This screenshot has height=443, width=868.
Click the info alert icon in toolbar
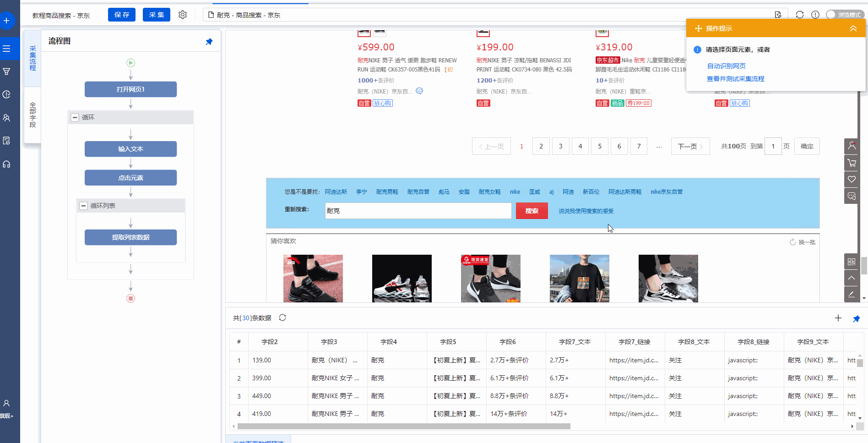pyautogui.click(x=815, y=15)
